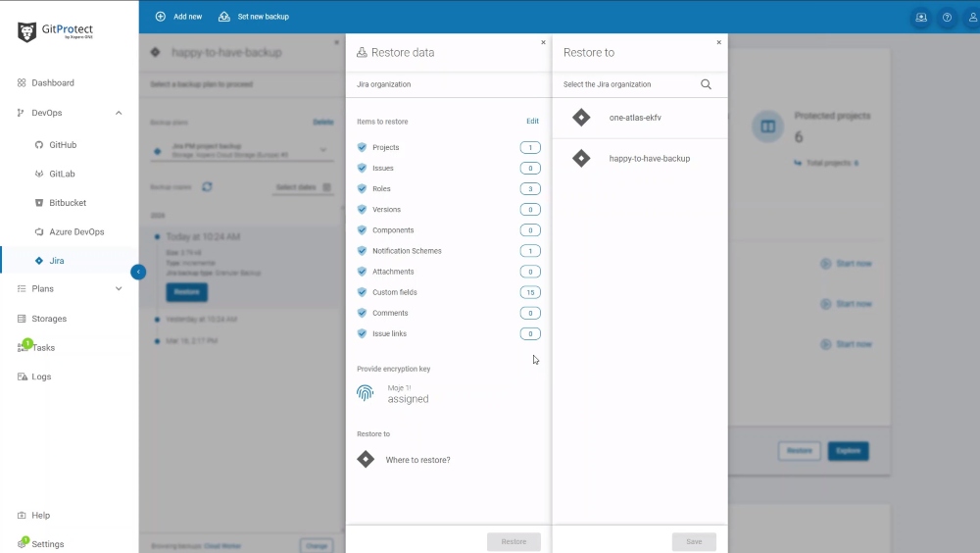Image resolution: width=980 pixels, height=553 pixels.
Task: Select the Yesterday at 10:24 AM backup
Action: click(x=201, y=319)
